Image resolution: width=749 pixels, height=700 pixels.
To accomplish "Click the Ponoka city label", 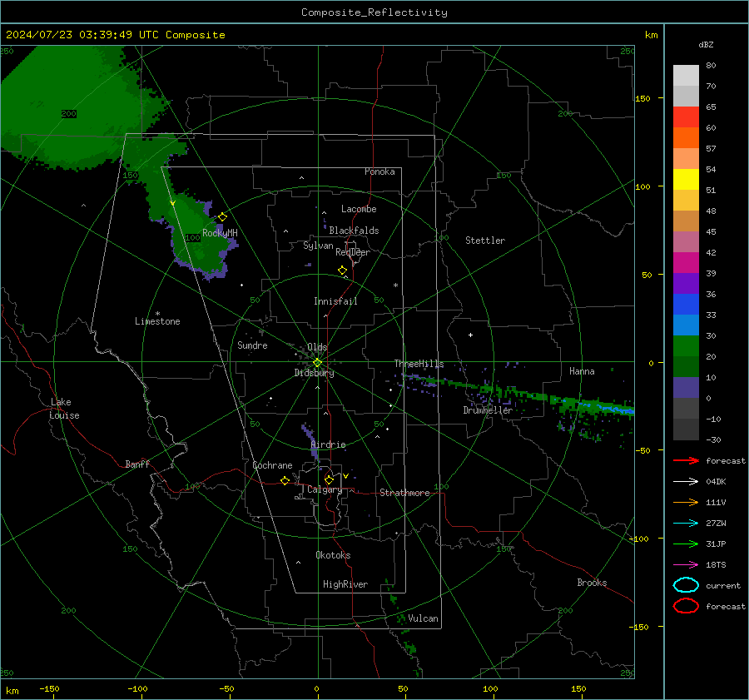I will click(379, 171).
